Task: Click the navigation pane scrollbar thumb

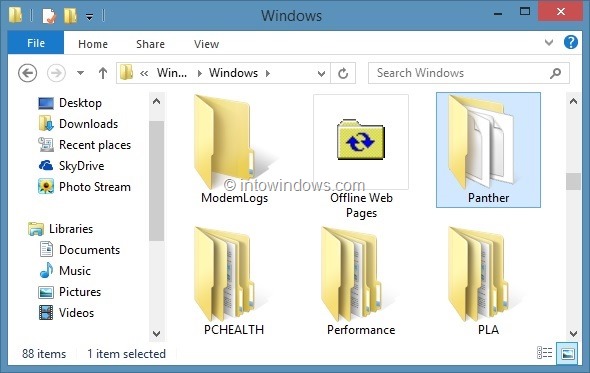Action: tap(157, 181)
